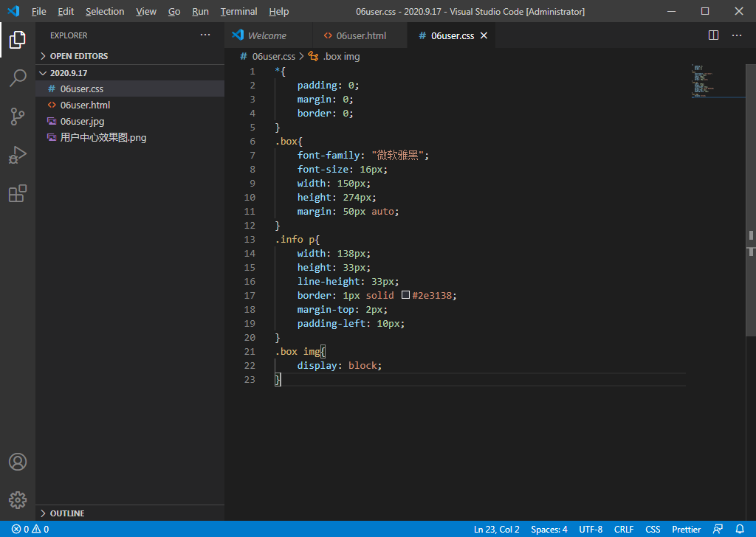Click the 06user.css file icon in Explorer
Viewport: 756px width, 537px height.
(x=52, y=89)
